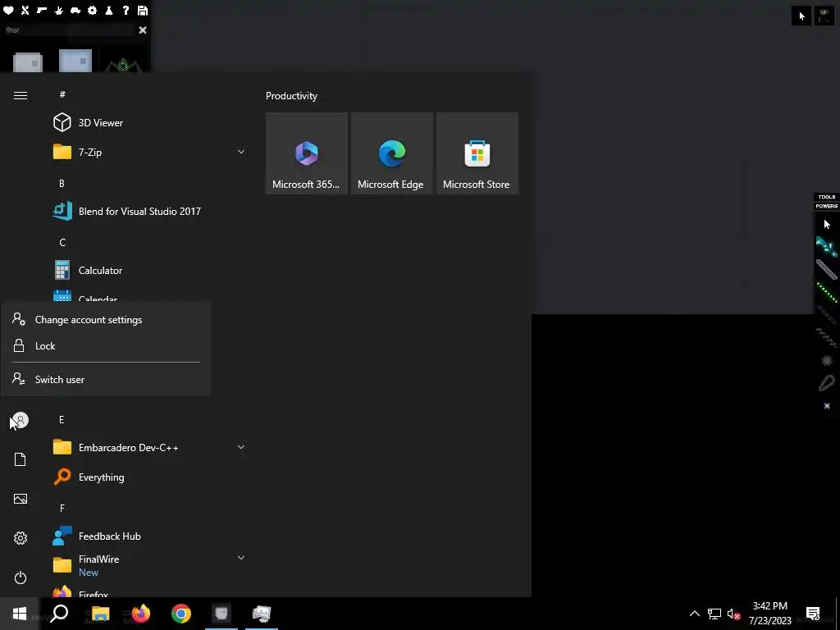
Task: Click the Power button in Start sidebar
Action: 21,577
